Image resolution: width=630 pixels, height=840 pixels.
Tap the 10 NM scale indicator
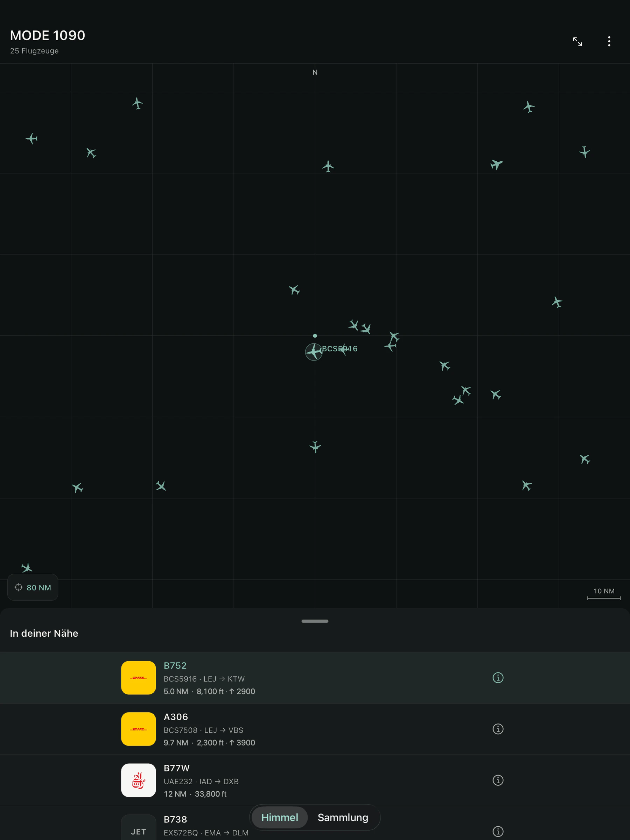604,594
